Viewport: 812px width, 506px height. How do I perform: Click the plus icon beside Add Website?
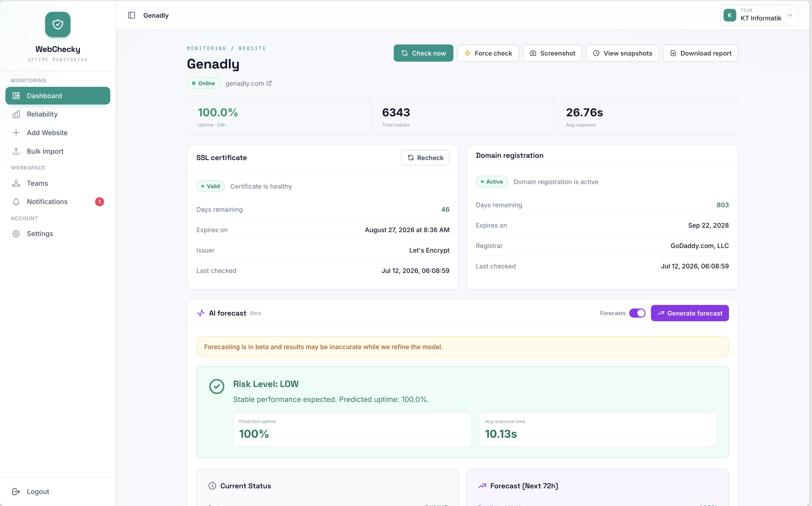(16, 133)
